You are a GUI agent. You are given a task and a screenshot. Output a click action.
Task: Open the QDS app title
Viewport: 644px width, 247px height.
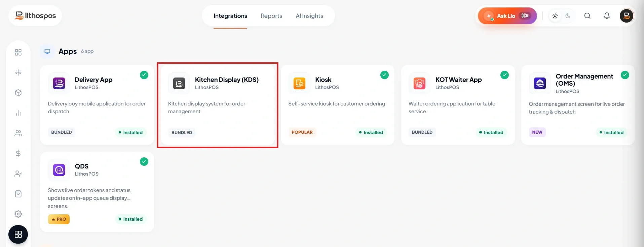tap(81, 166)
